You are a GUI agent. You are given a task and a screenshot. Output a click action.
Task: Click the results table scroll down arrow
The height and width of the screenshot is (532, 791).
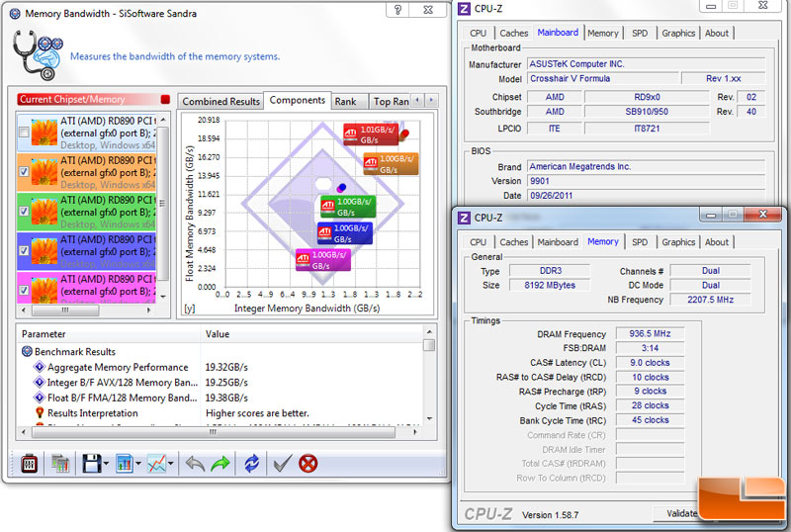(x=429, y=418)
